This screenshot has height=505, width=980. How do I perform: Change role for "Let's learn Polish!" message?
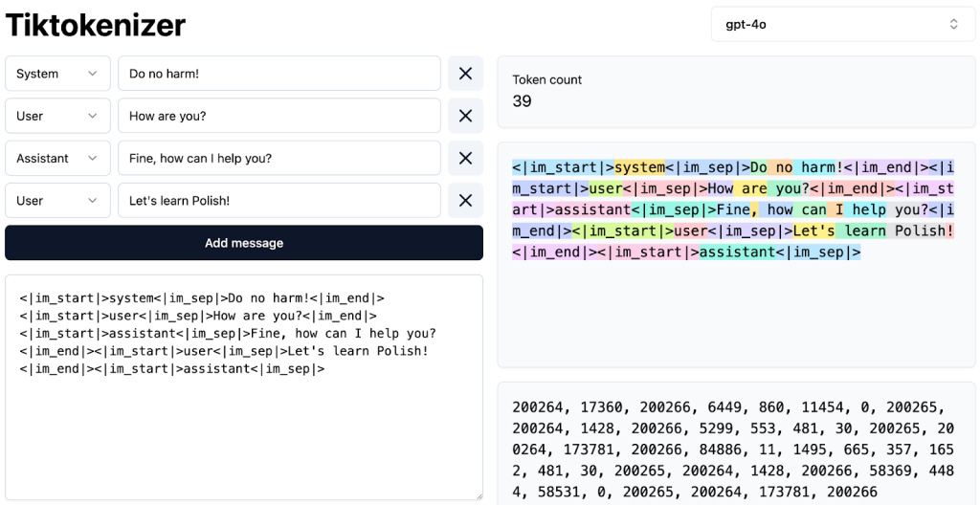point(56,200)
